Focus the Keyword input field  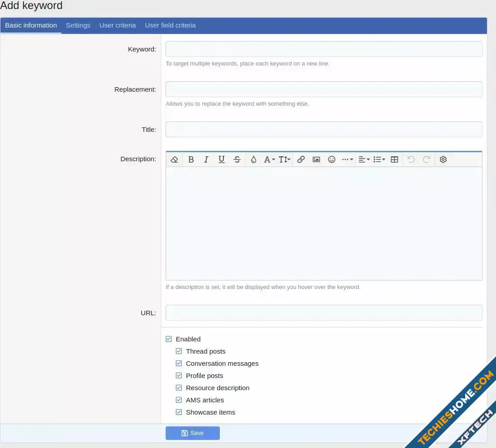[x=324, y=49]
